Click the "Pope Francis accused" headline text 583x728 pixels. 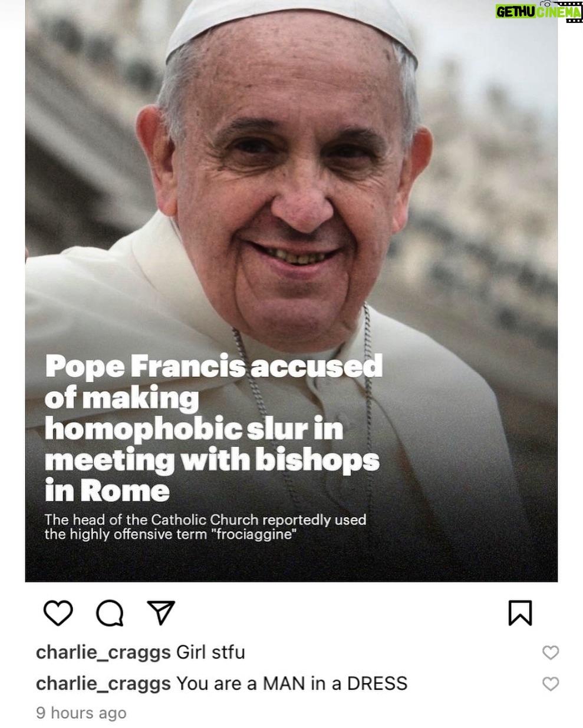(x=214, y=366)
